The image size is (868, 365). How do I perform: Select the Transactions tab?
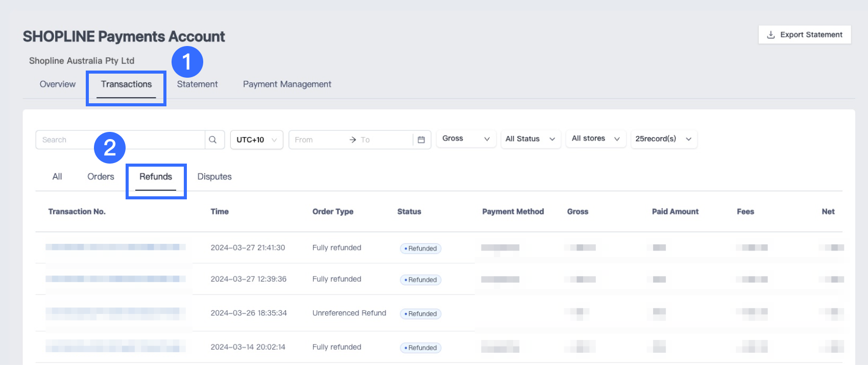coord(126,84)
